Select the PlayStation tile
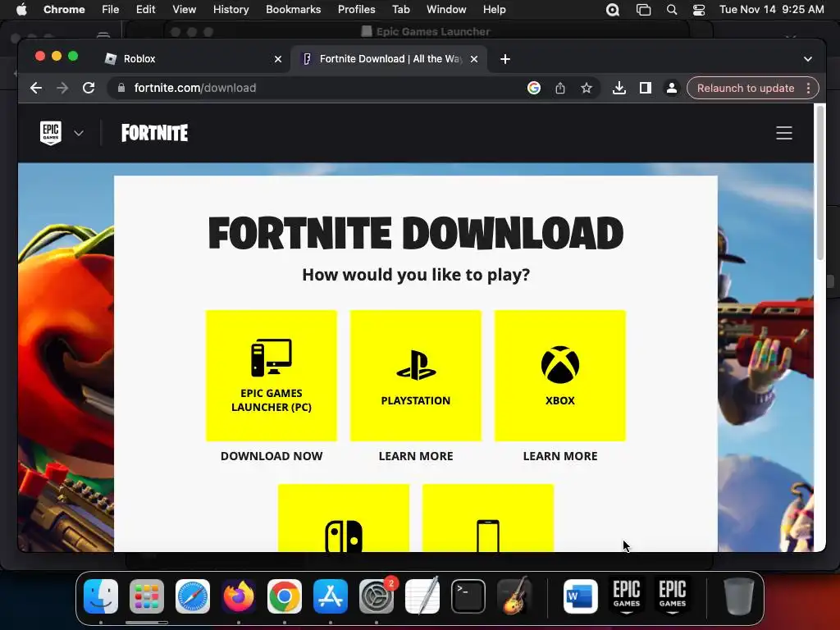 point(416,376)
